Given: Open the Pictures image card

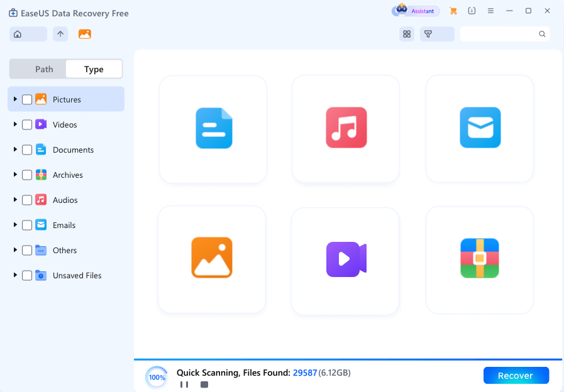Looking at the screenshot, I should click(x=212, y=259).
